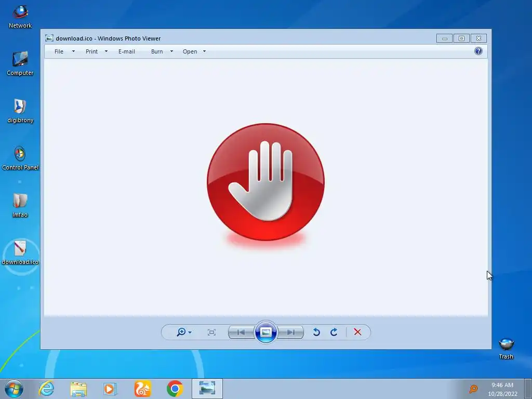This screenshot has height=399, width=532.
Task: Click the Photo Viewer title bar icon
Action: coord(49,38)
